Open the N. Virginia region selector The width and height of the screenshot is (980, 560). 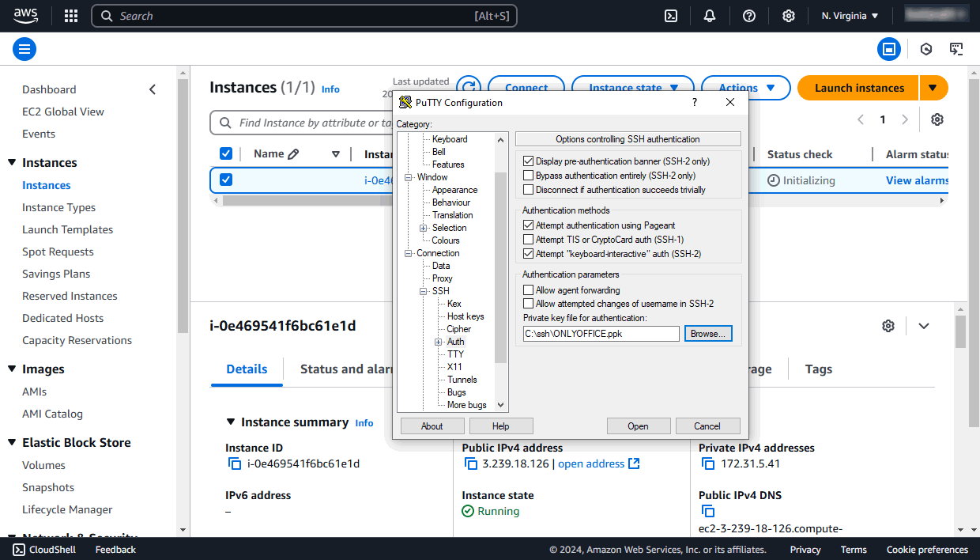click(x=848, y=15)
